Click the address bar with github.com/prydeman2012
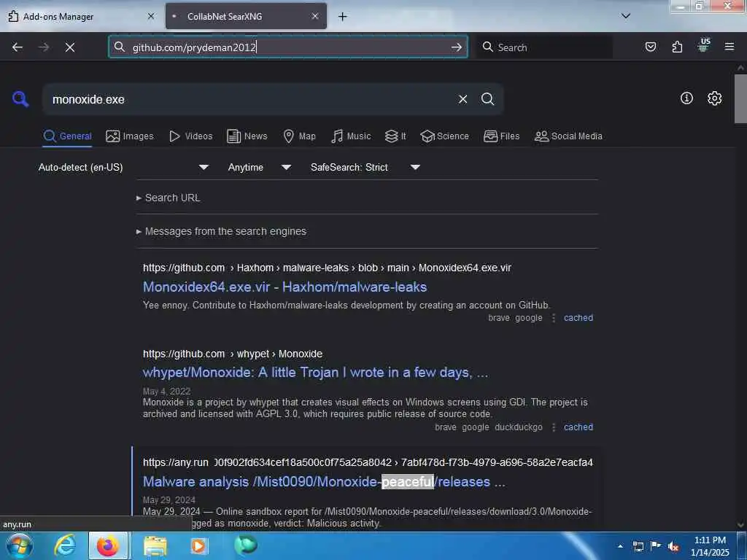 [288, 47]
